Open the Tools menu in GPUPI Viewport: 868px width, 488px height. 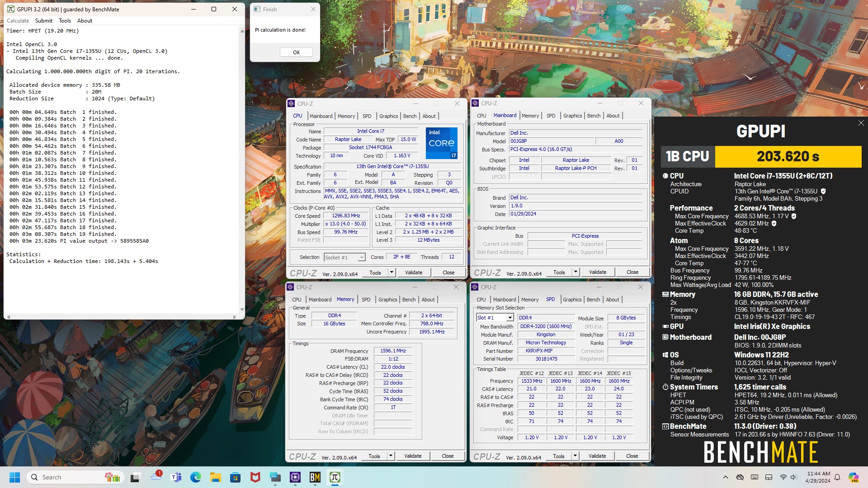[x=65, y=21]
